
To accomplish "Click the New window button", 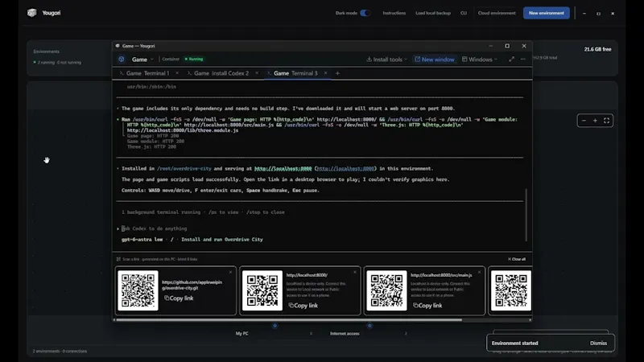I will point(435,60).
